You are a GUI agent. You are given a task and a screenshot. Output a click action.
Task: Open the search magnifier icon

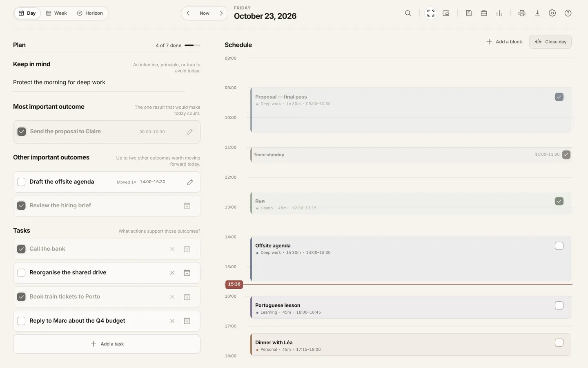(x=408, y=13)
